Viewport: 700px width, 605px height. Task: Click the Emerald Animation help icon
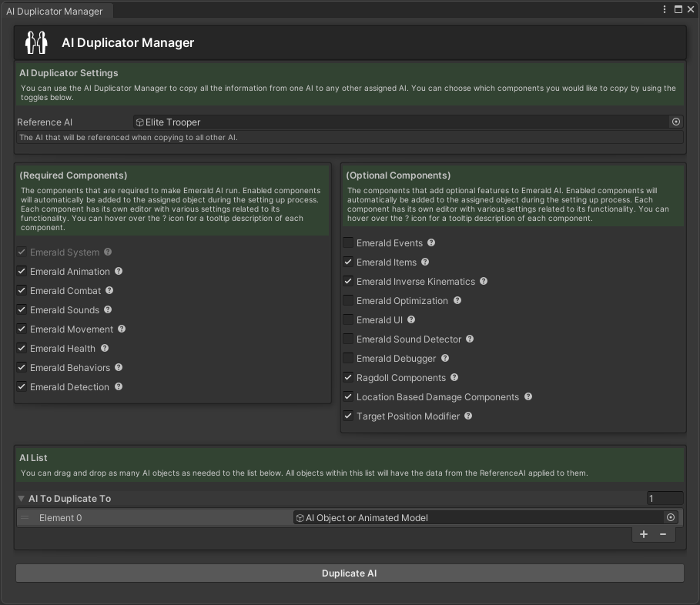point(119,271)
